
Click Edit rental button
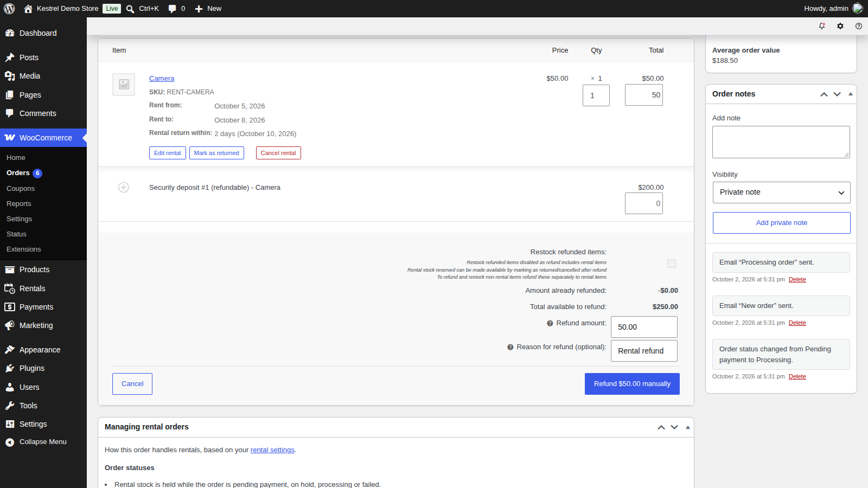pyautogui.click(x=168, y=153)
